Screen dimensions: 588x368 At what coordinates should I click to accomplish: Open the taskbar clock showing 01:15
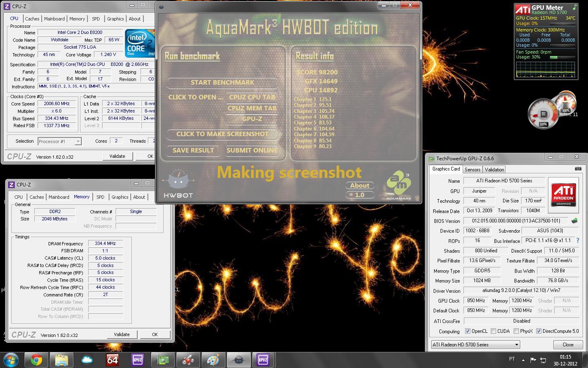(566, 360)
